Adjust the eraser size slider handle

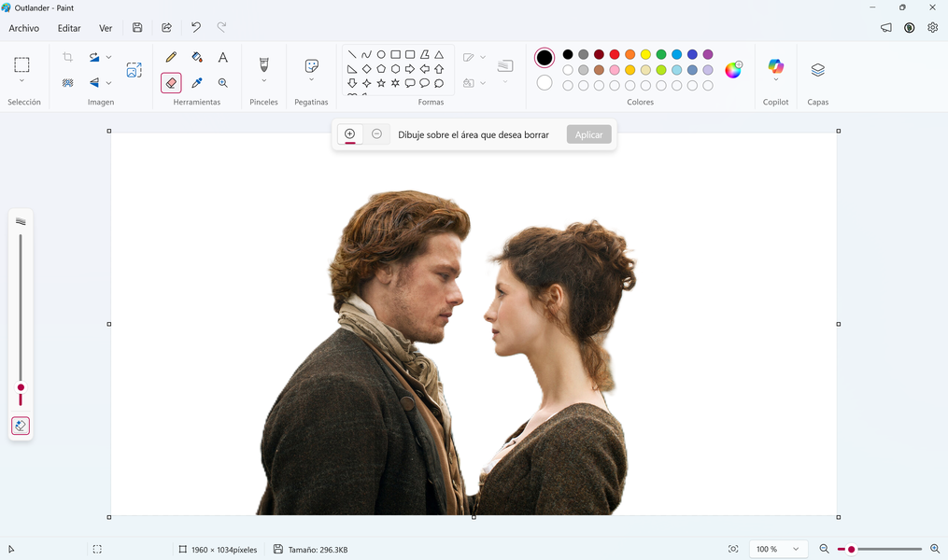(21, 388)
